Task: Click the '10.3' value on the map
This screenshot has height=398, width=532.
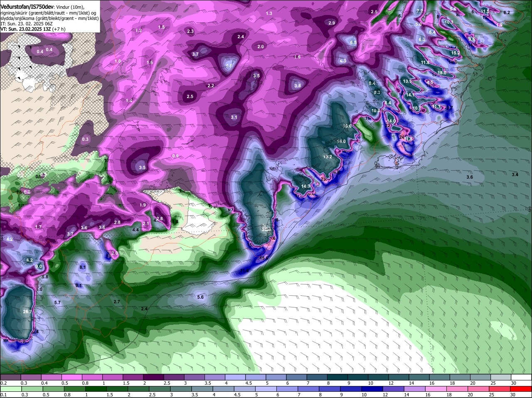Action: pos(449,22)
